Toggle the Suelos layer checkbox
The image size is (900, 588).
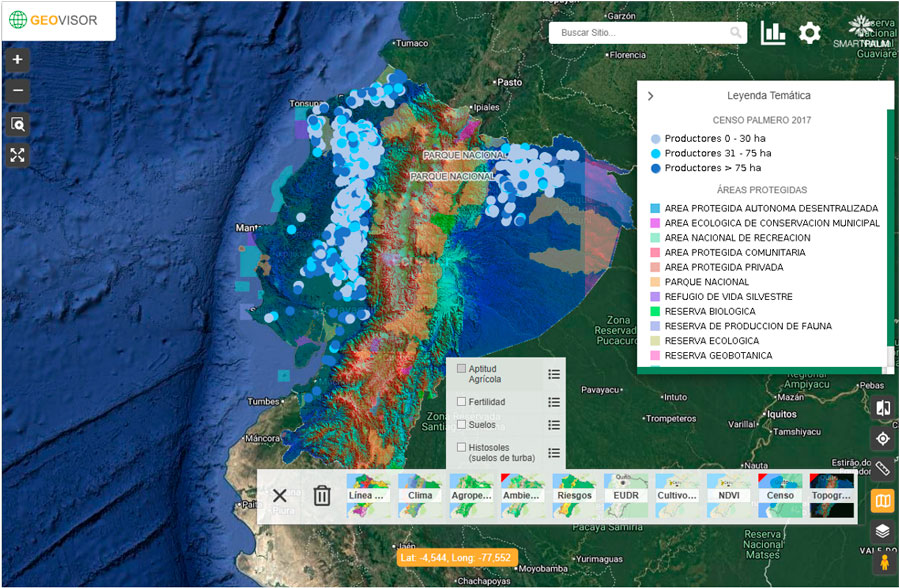point(461,425)
